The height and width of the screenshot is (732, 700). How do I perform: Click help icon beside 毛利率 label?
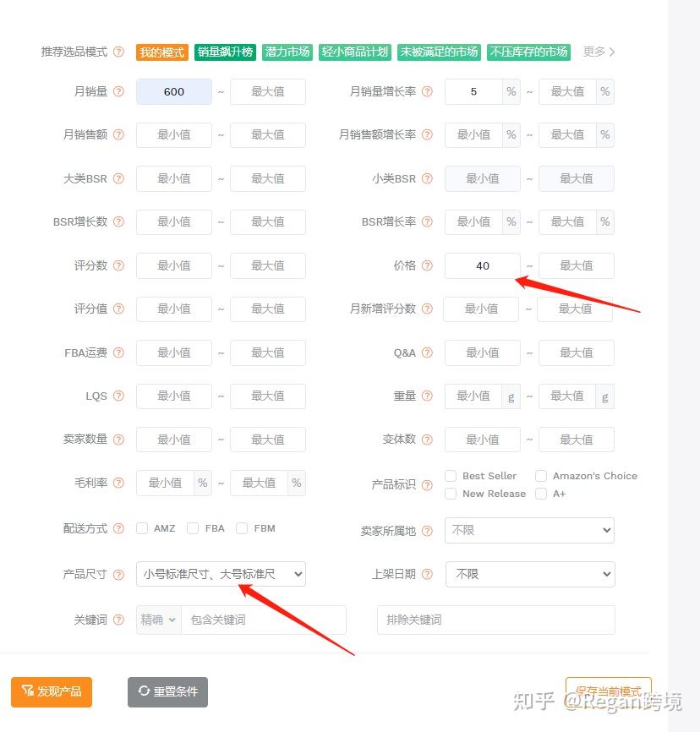(x=119, y=483)
